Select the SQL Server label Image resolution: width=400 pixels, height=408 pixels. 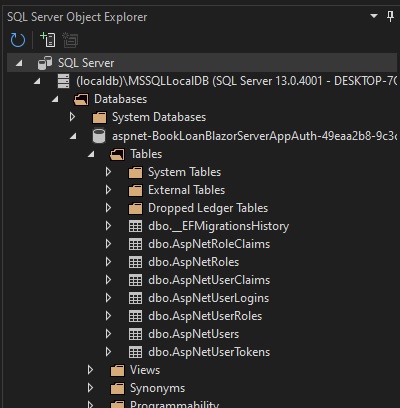tap(86, 63)
